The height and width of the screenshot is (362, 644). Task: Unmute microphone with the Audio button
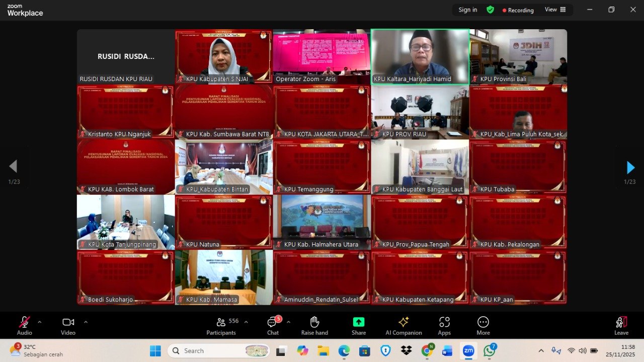click(x=24, y=322)
